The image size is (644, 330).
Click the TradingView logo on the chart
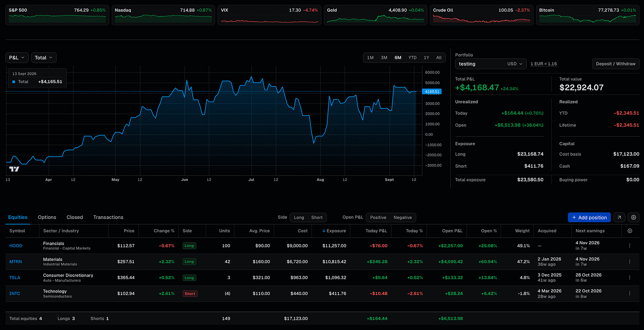[x=14, y=169]
